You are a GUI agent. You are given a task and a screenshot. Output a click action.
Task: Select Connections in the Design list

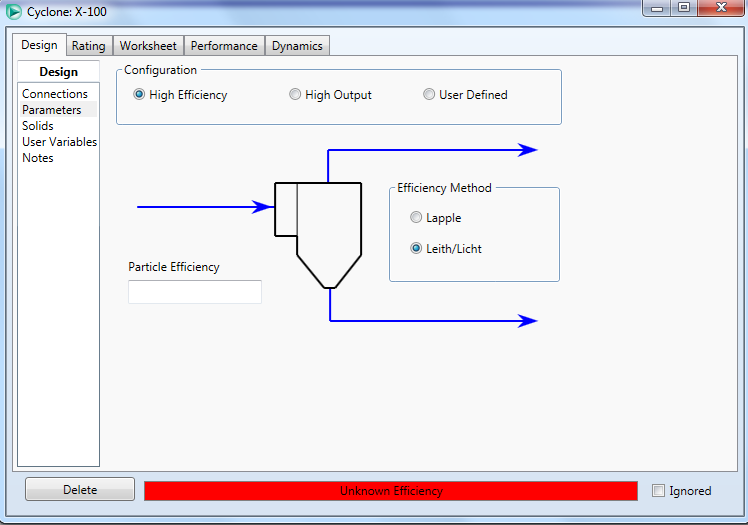click(x=55, y=94)
